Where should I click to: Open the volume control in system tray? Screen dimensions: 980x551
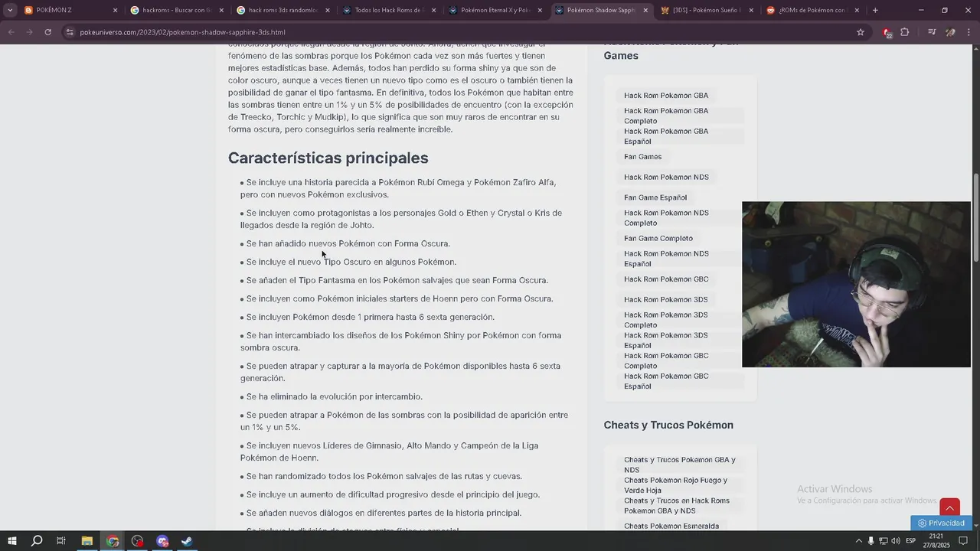[x=896, y=541]
